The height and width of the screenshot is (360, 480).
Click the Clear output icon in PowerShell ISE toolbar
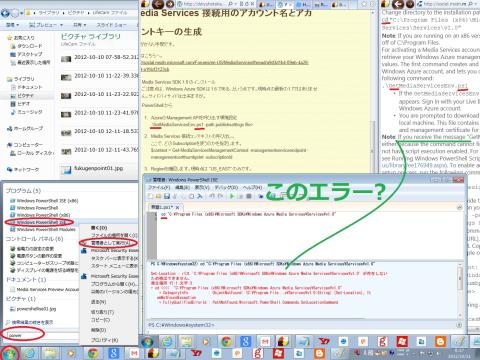[x=200, y=196]
